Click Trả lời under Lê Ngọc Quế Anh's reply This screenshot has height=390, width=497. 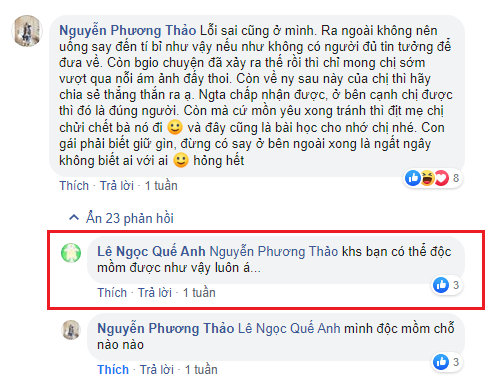tap(155, 293)
